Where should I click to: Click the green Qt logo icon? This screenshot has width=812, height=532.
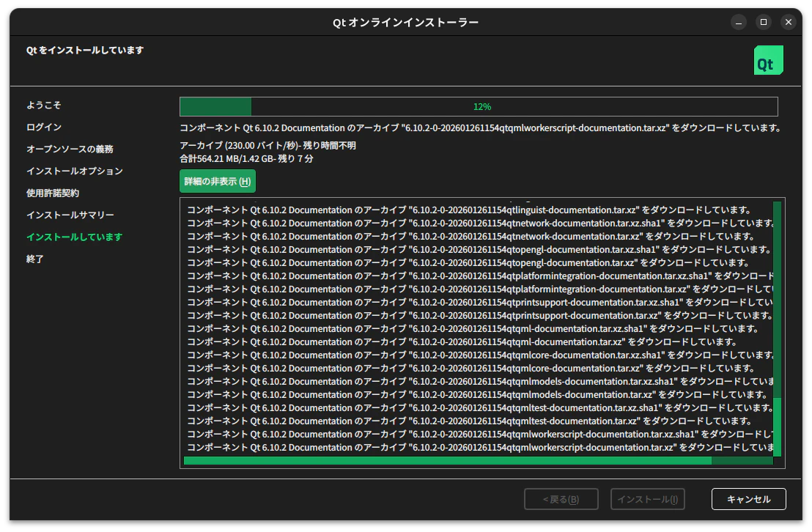point(768,60)
